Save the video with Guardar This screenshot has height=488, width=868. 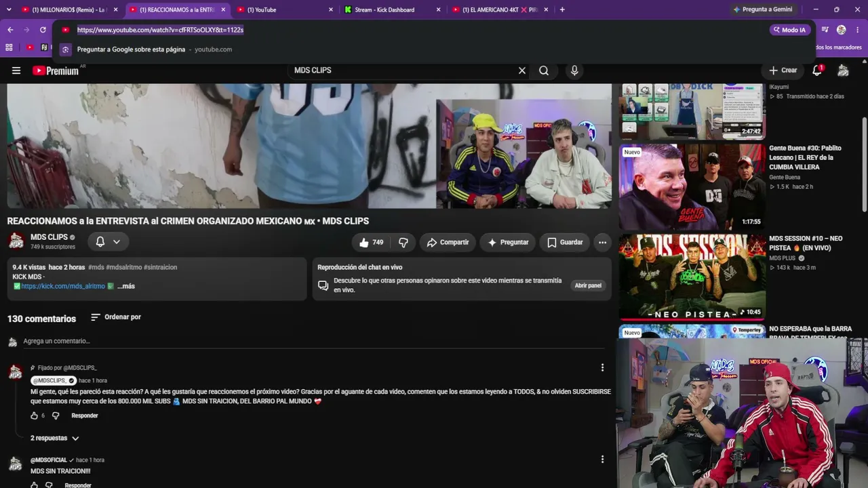[x=564, y=243]
